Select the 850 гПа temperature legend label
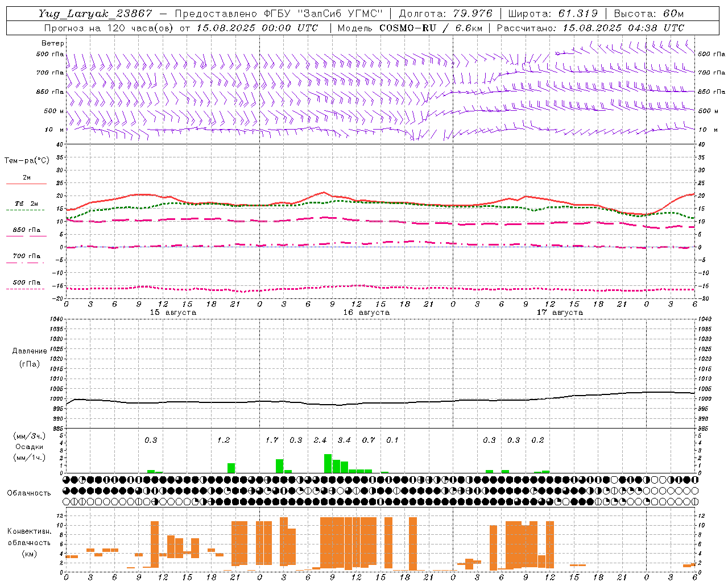The height and width of the screenshot is (582, 728). [x=27, y=230]
